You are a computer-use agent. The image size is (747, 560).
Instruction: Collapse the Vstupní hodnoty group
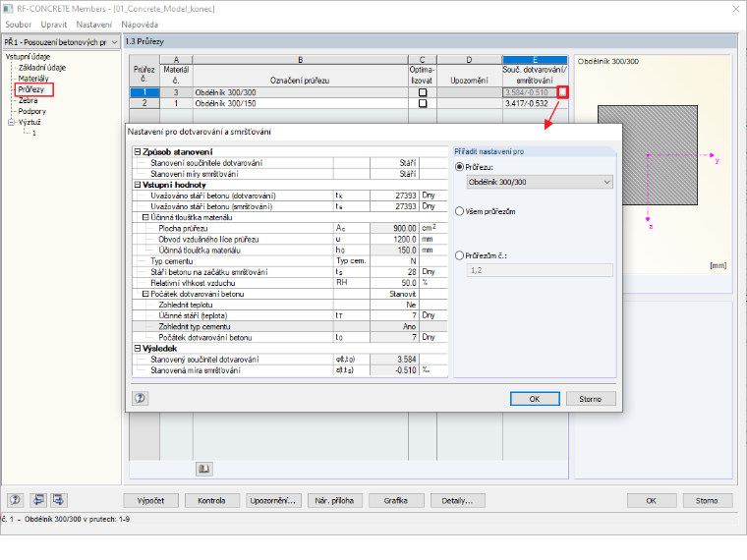138,185
